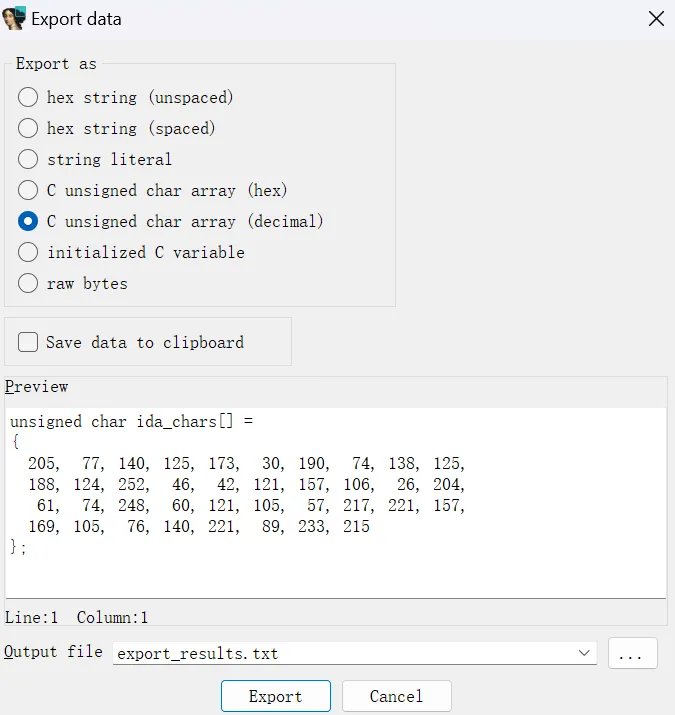The width and height of the screenshot is (675, 715).
Task: Click the ida_chars declaration line in preview
Action: click(131, 422)
